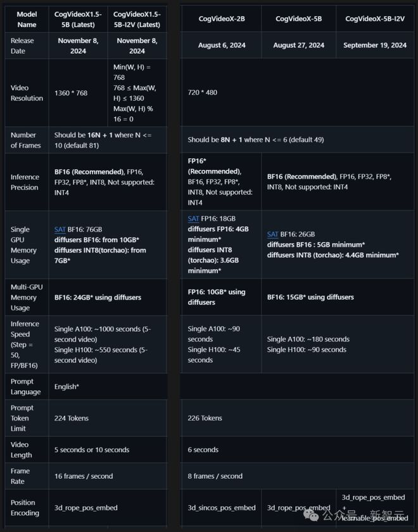Viewport: 418px width, 532px height.
Task: Click the 720 * 480 resolution cell
Action: pyautogui.click(x=203, y=92)
